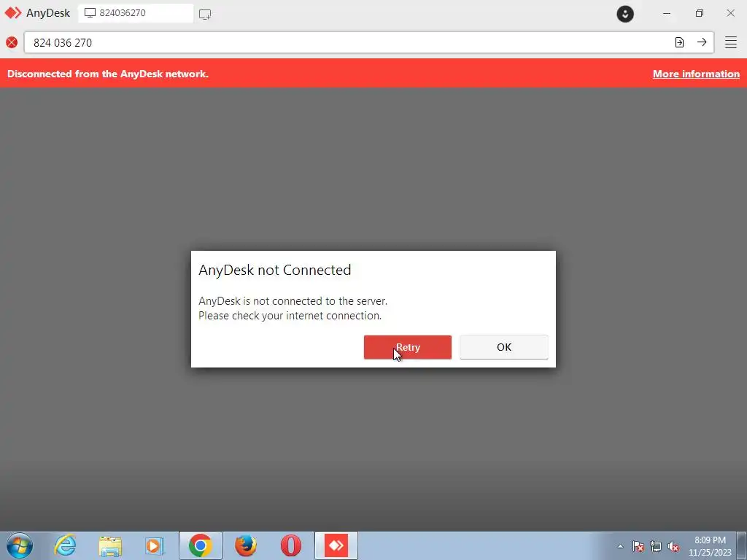Launch Firefox from the taskbar
The width and height of the screenshot is (747, 560).
(246, 545)
